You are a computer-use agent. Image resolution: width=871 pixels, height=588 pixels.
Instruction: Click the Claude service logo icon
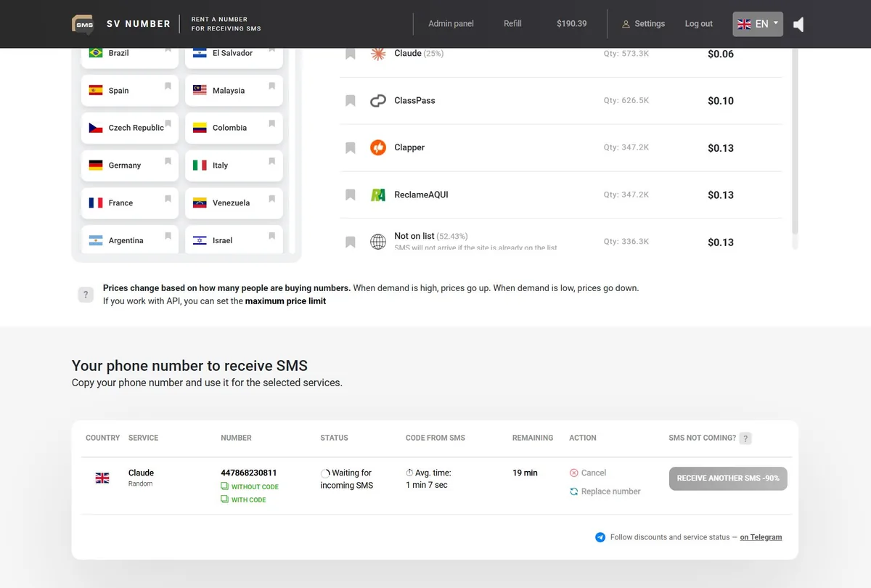point(377,53)
